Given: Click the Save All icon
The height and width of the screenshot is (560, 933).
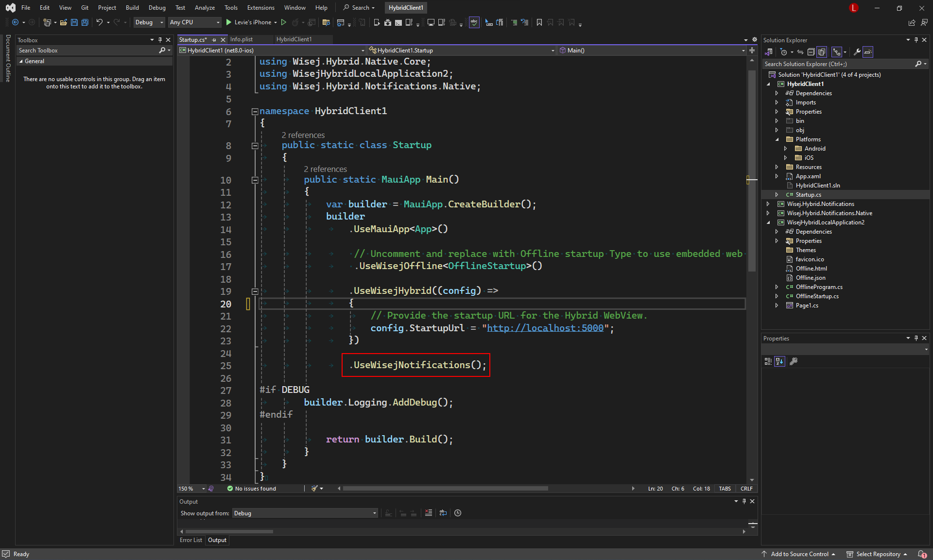Looking at the screenshot, I should coord(85,22).
